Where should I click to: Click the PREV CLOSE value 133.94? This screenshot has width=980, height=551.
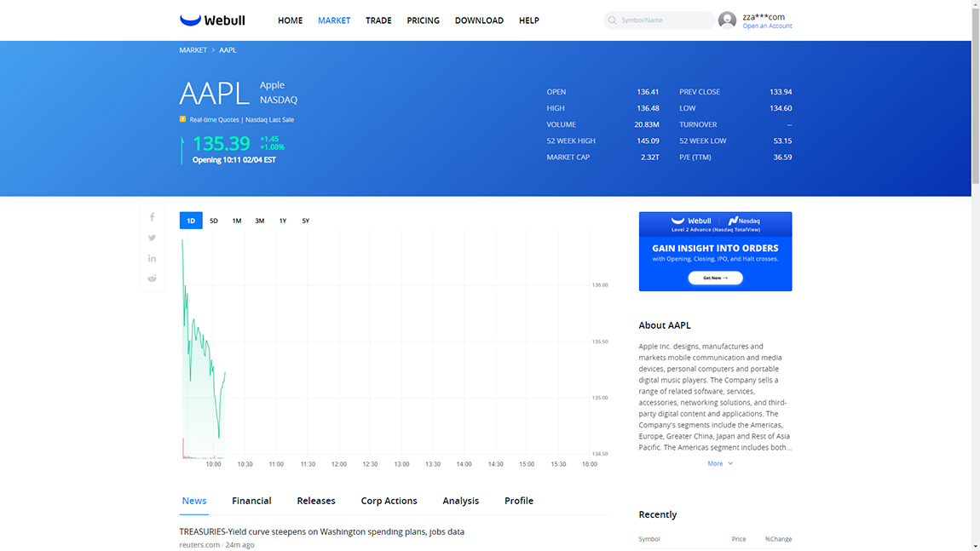(781, 92)
